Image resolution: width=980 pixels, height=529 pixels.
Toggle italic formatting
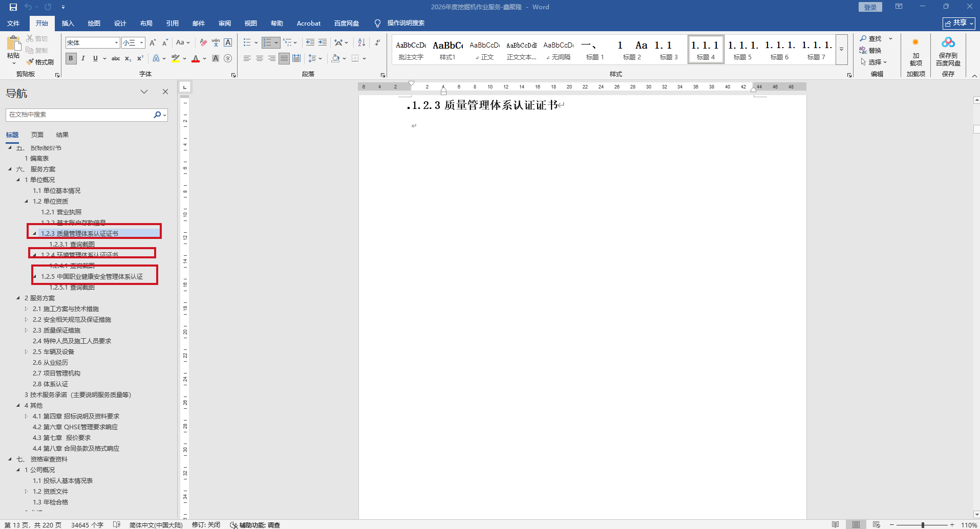click(x=83, y=58)
